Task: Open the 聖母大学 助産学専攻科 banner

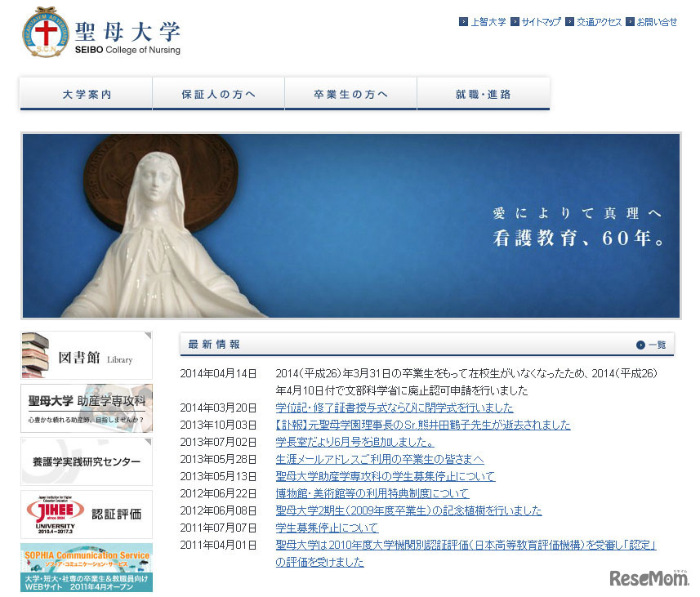Action: click(x=87, y=408)
